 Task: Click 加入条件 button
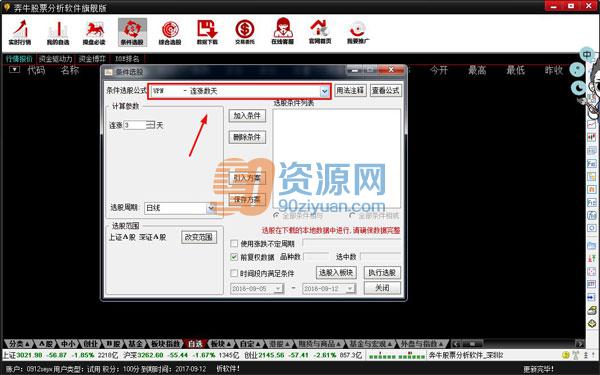click(247, 116)
